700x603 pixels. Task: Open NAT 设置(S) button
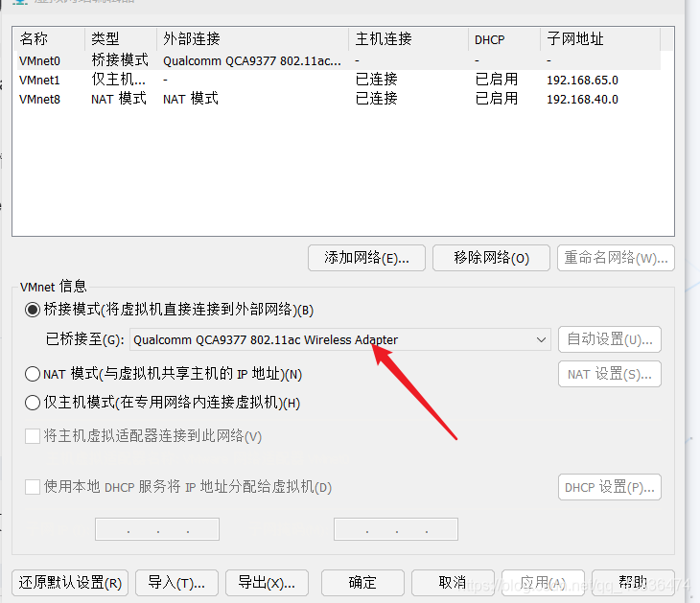[609, 374]
